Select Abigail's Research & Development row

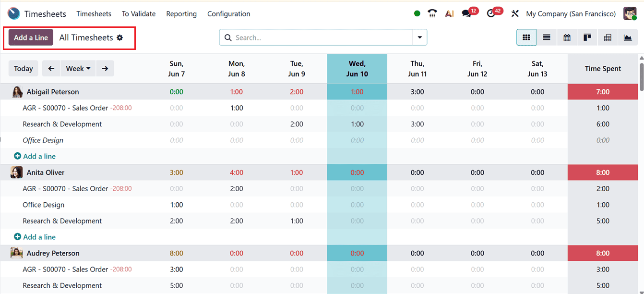point(319,124)
